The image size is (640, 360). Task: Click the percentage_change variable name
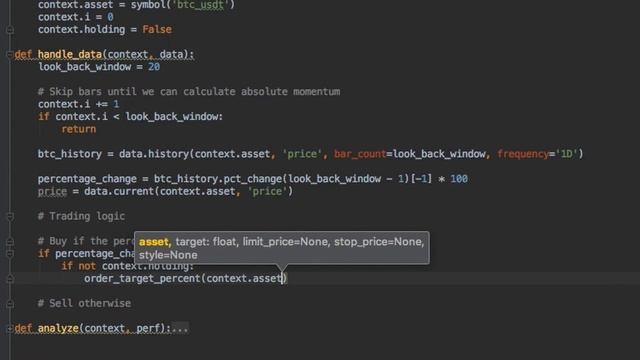point(87,179)
